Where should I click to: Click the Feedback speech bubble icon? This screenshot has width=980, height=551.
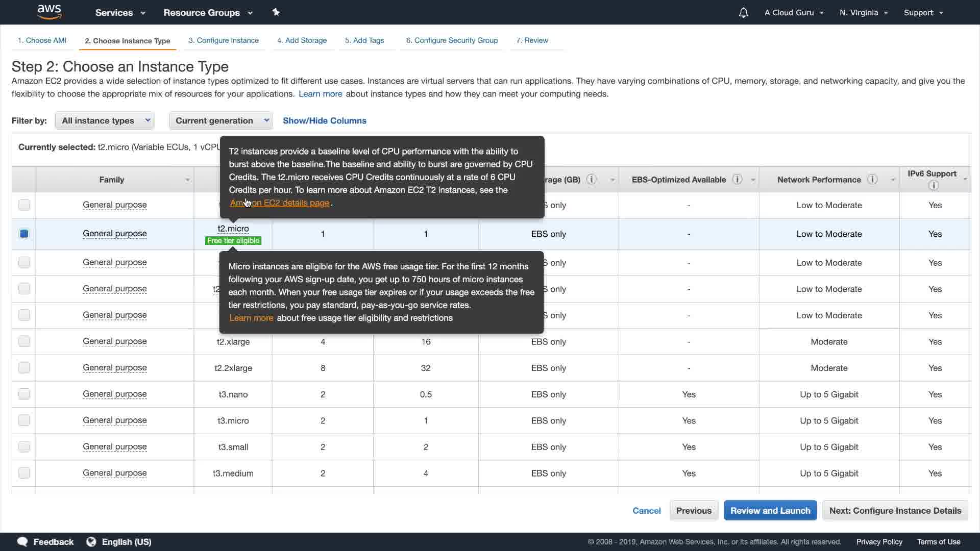[x=22, y=542]
